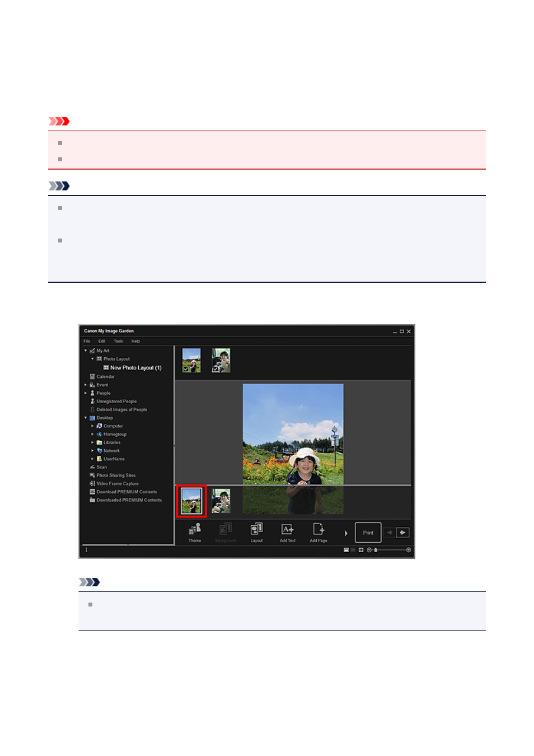Screen dimensions: 534x756
Task: Open the Edit menu
Action: 102,341
